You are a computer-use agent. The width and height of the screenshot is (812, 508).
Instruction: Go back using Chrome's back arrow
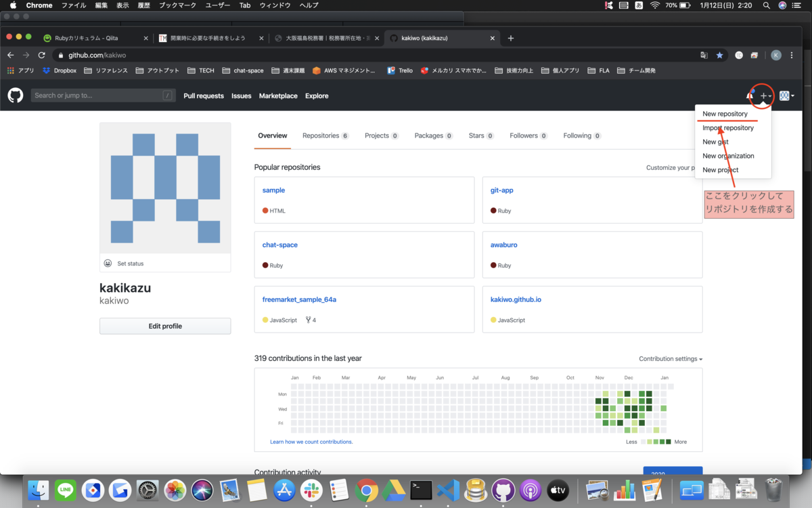coord(10,55)
